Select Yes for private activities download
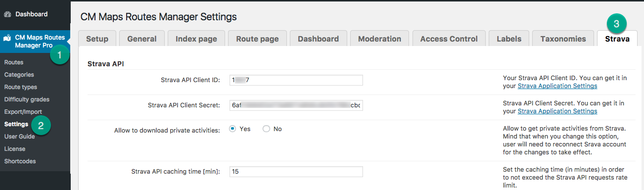The width and height of the screenshot is (644, 190). pyautogui.click(x=232, y=129)
